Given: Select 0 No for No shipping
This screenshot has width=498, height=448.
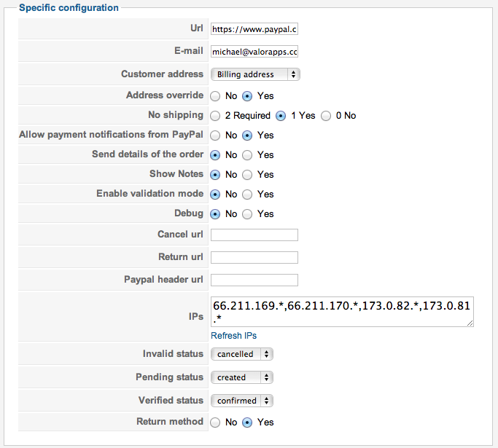Looking at the screenshot, I should 326,115.
